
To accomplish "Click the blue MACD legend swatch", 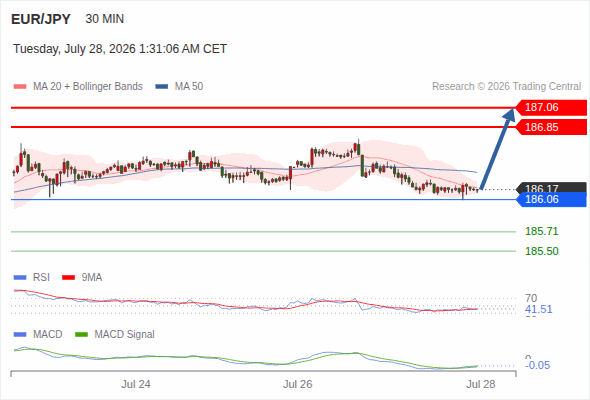I will click(x=20, y=335).
